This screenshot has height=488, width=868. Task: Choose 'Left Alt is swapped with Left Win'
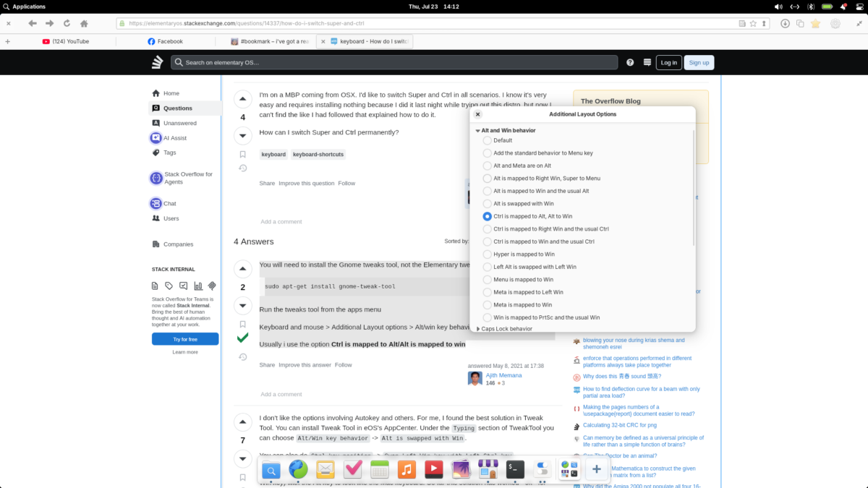click(x=488, y=267)
